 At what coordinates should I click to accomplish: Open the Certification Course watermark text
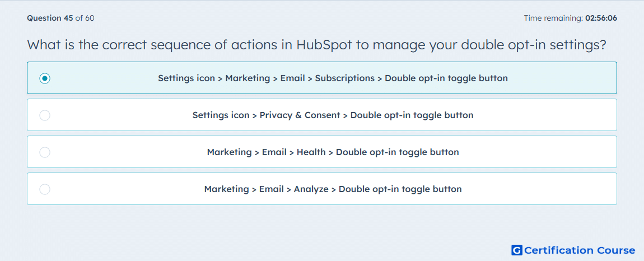580,250
